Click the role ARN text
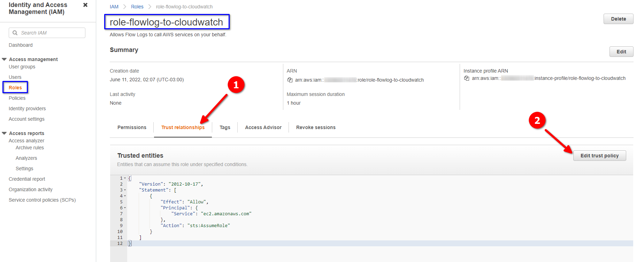Viewport: 644px width, 262px height. [x=359, y=80]
